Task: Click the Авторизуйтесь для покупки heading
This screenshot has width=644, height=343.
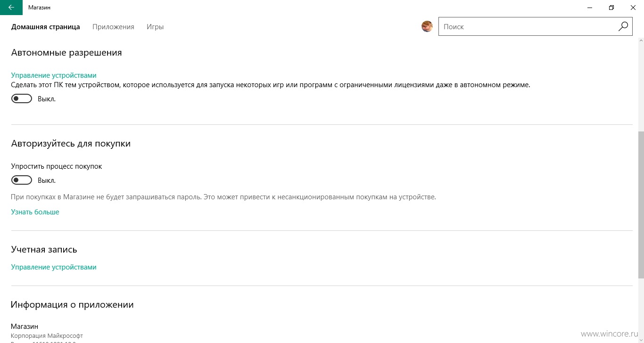Action: [x=71, y=144]
